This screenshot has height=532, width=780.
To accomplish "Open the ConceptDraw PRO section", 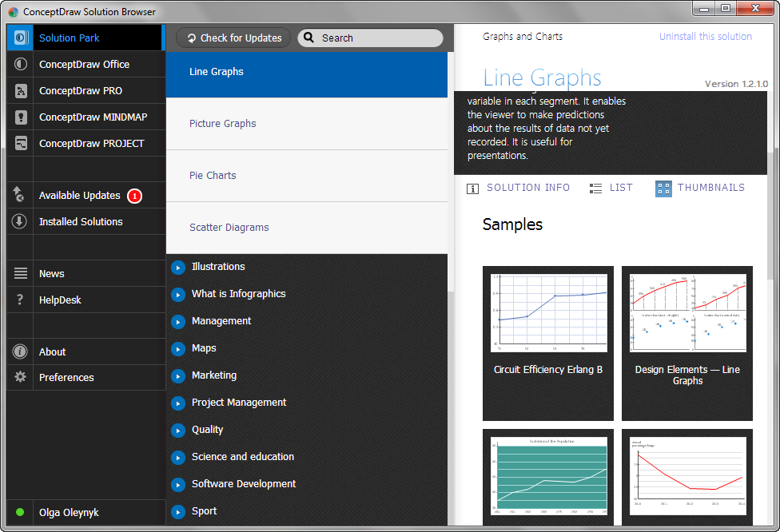I will click(x=86, y=90).
